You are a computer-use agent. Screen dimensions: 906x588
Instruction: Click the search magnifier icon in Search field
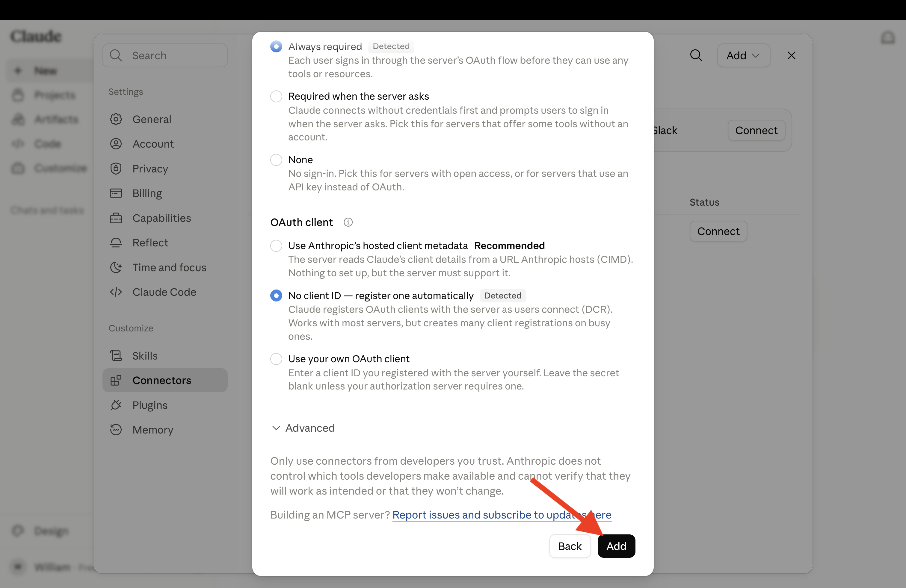coord(116,55)
